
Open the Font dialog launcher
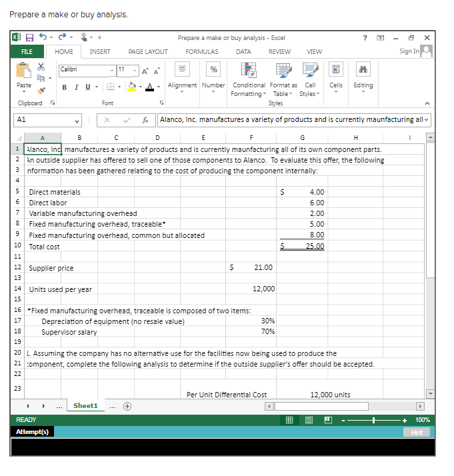[x=161, y=103]
